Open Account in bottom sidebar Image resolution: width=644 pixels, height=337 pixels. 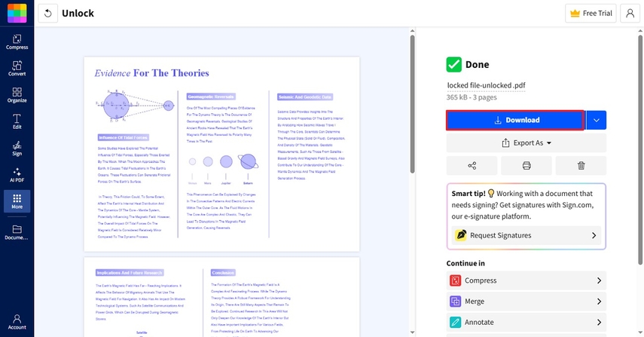[x=17, y=322]
